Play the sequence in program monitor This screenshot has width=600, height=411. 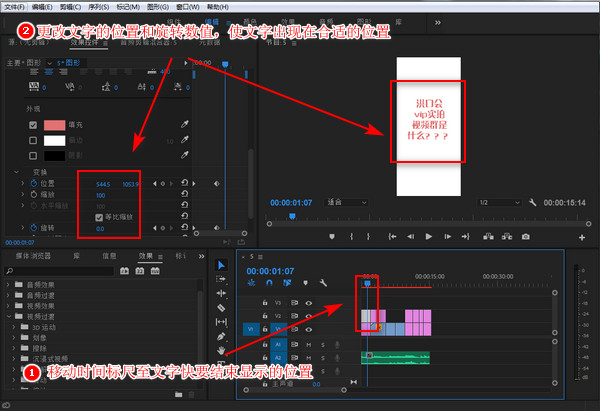tap(429, 237)
